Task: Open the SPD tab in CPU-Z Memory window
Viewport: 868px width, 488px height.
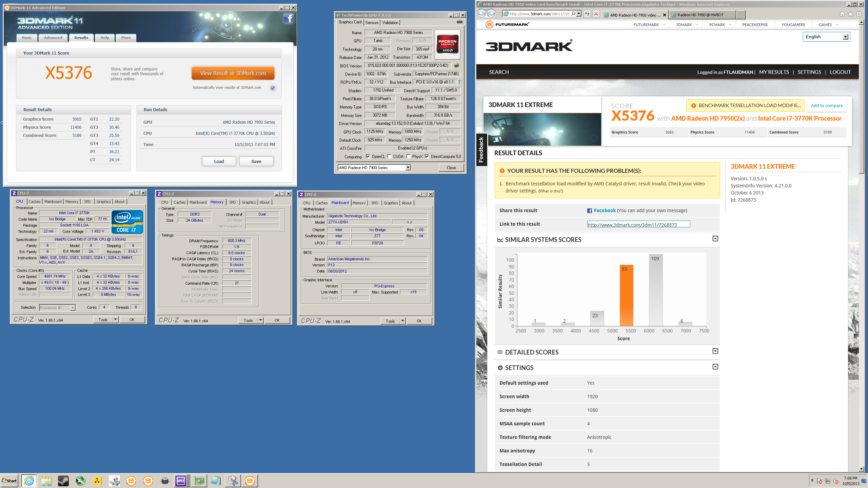Action: [x=232, y=202]
